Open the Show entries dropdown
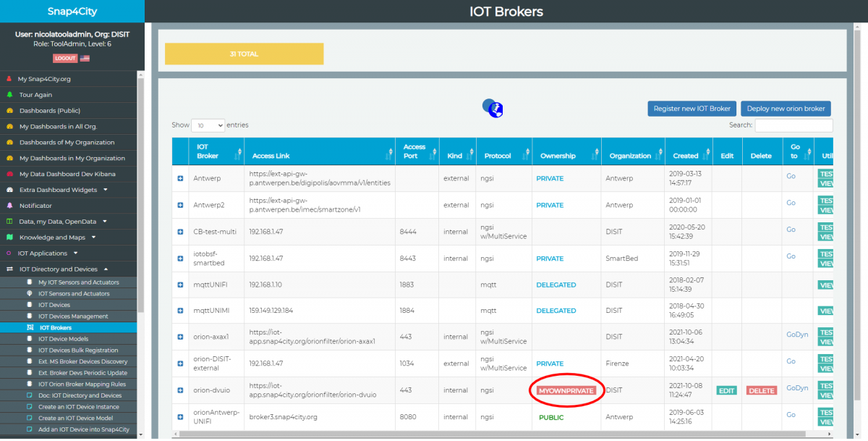This screenshot has width=868, height=441. (208, 125)
